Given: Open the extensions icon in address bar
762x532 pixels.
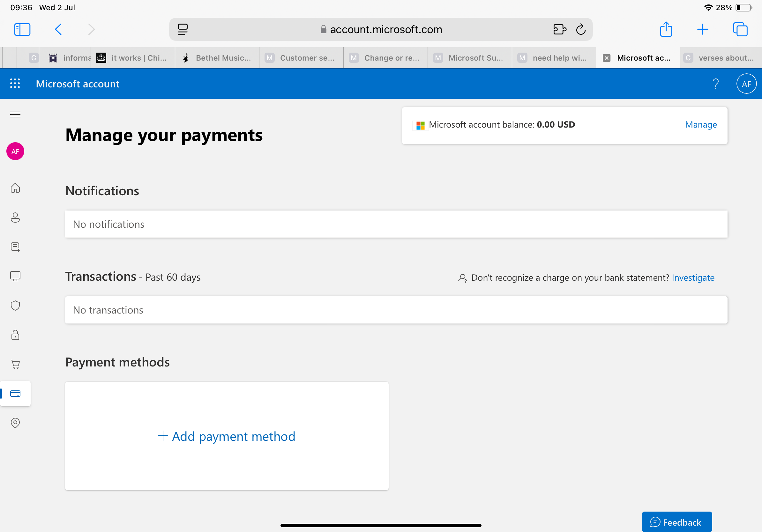Looking at the screenshot, I should tap(560, 30).
